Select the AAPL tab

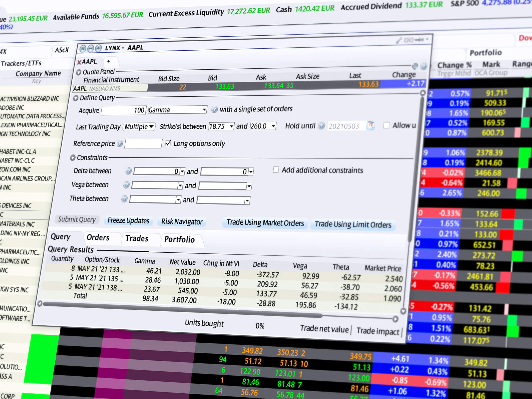(89, 62)
